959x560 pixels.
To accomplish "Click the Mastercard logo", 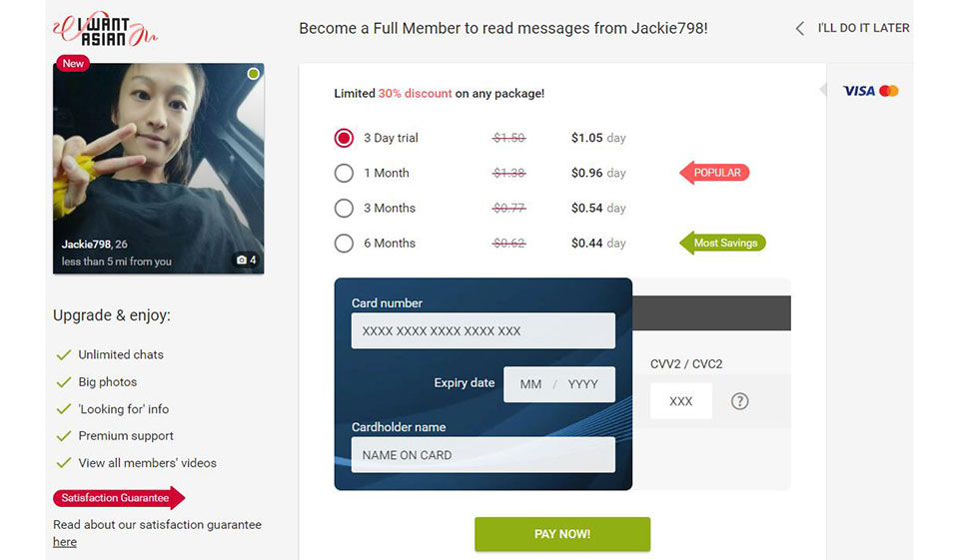I will 889,91.
